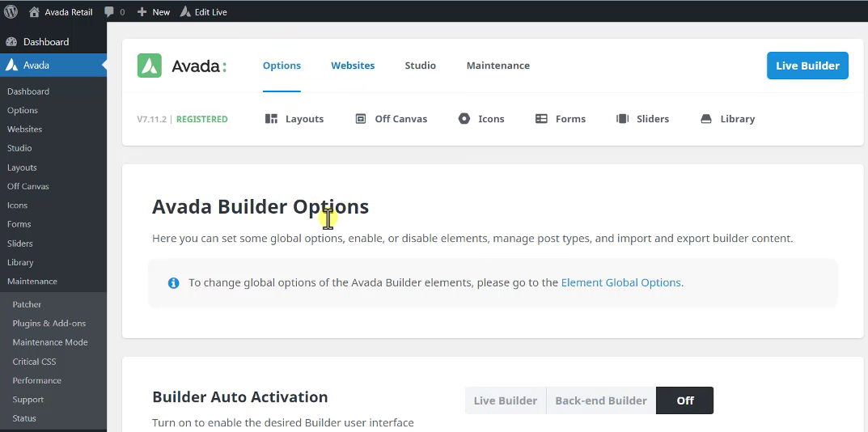
Task: Expand Maintenance item in sidebar
Action: pyautogui.click(x=32, y=282)
